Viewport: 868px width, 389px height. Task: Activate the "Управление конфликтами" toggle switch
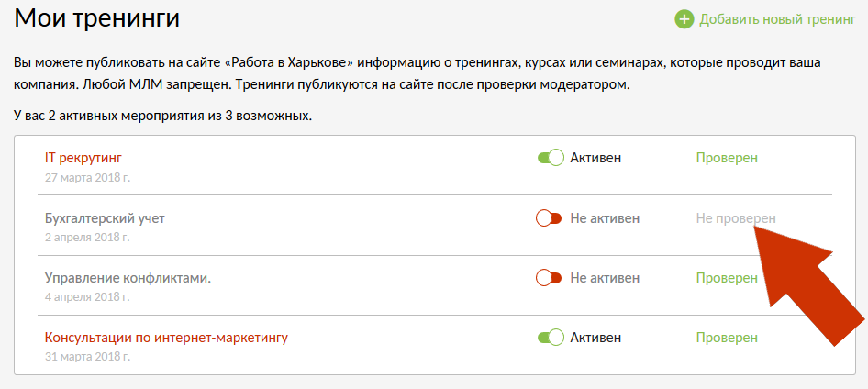coord(549,277)
